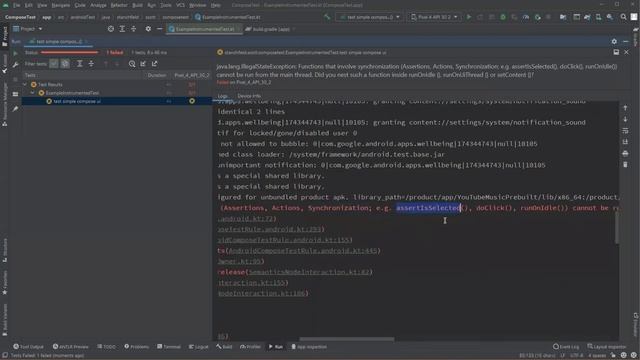Open the VCS menu
Image resolution: width=640 pixels, height=360 pixels.
coord(180,5)
